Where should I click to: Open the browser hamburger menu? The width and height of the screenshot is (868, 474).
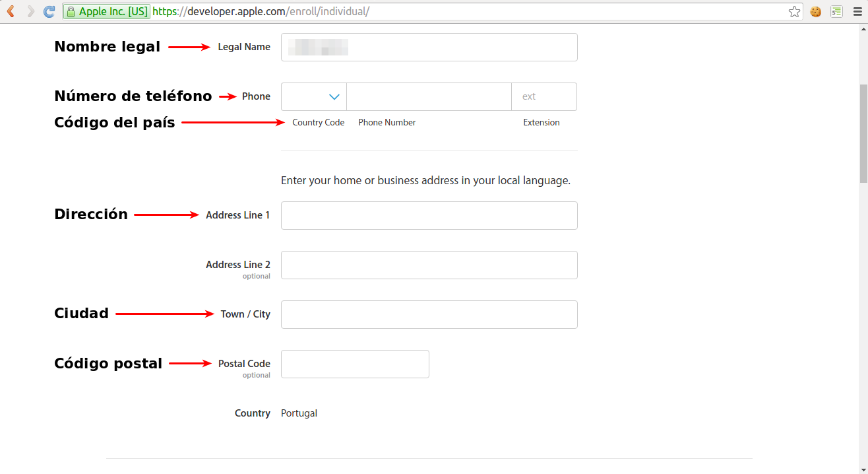[x=857, y=11]
